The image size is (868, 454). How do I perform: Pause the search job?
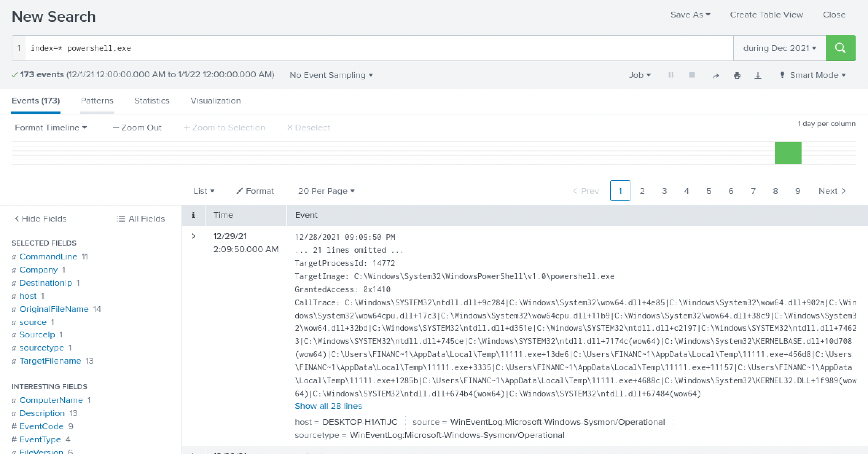[x=671, y=75]
